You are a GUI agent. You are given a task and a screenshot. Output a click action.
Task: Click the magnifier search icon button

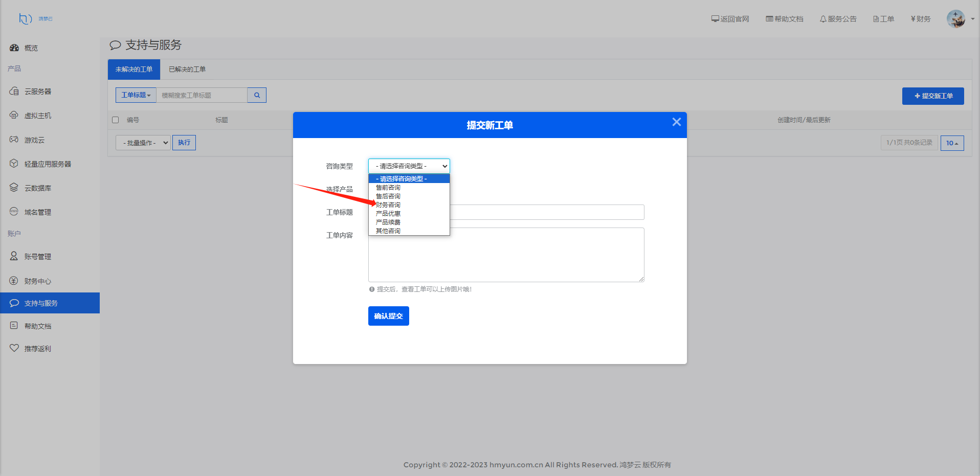pos(257,95)
